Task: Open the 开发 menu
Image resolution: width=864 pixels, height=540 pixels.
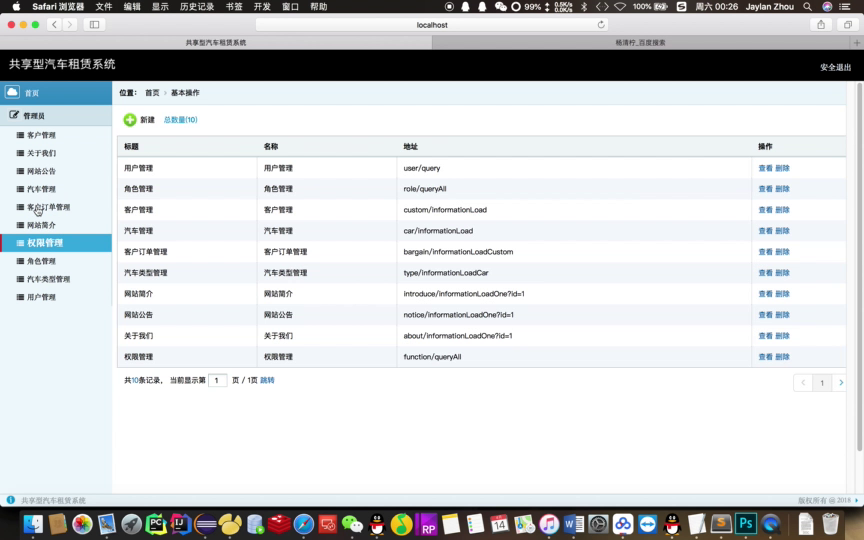Action: (x=262, y=7)
